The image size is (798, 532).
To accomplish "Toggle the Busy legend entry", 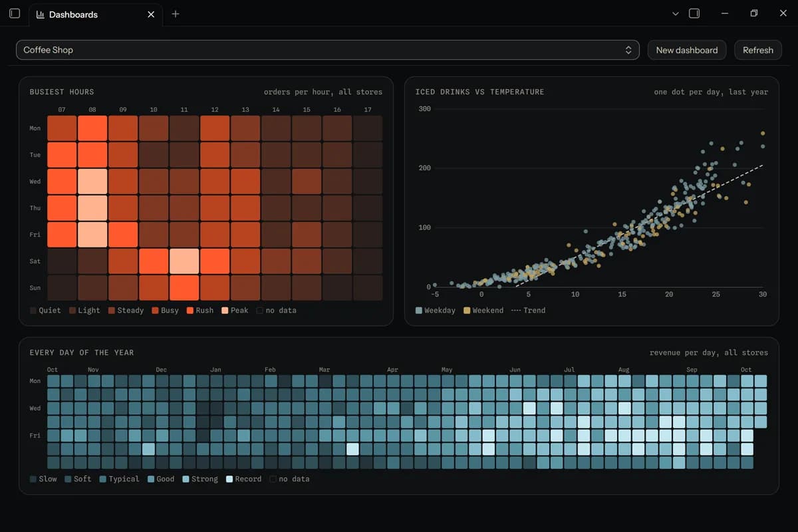I will click(165, 311).
